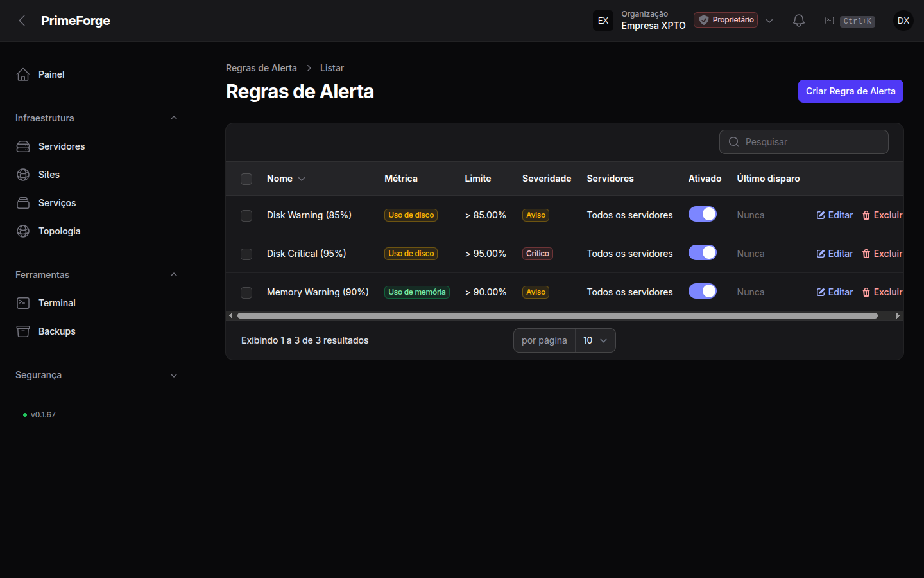Disable the Disk Critical (95%) rule toggle
Screen dimensions: 924x578
tap(703, 252)
